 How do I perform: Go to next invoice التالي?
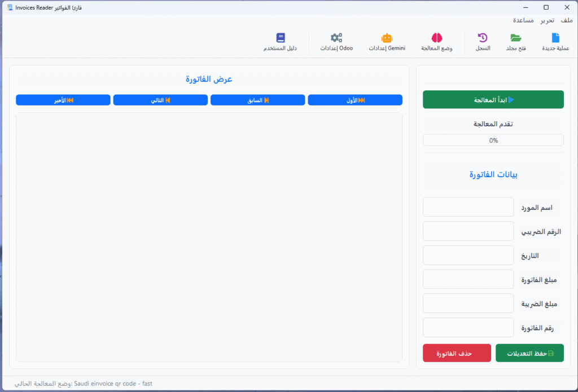[x=160, y=100]
